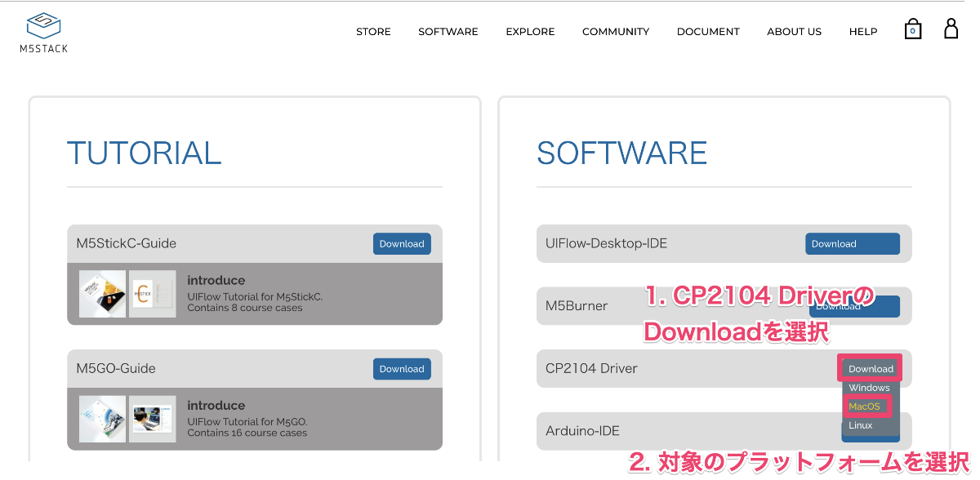
Task: Click 'Contains 16 course cases' text
Action: [247, 433]
